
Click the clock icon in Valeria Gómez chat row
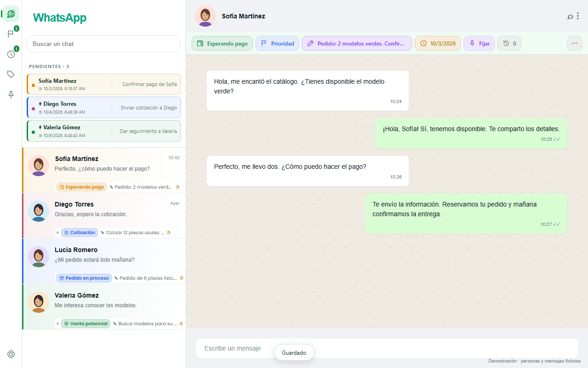pos(181,324)
